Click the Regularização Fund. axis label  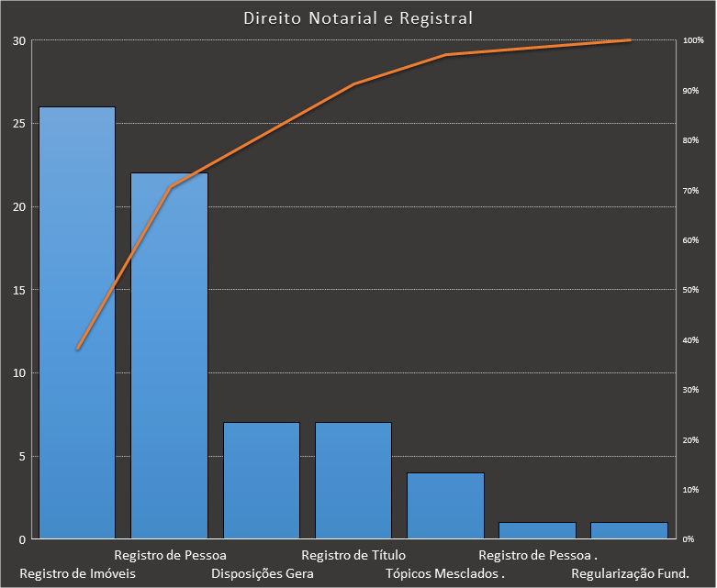pos(630,573)
